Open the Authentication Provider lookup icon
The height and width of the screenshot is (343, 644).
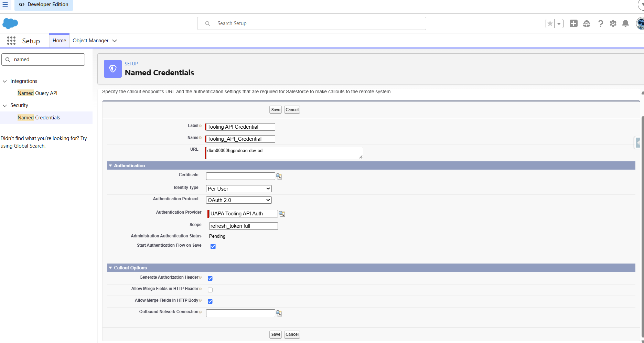tap(282, 214)
